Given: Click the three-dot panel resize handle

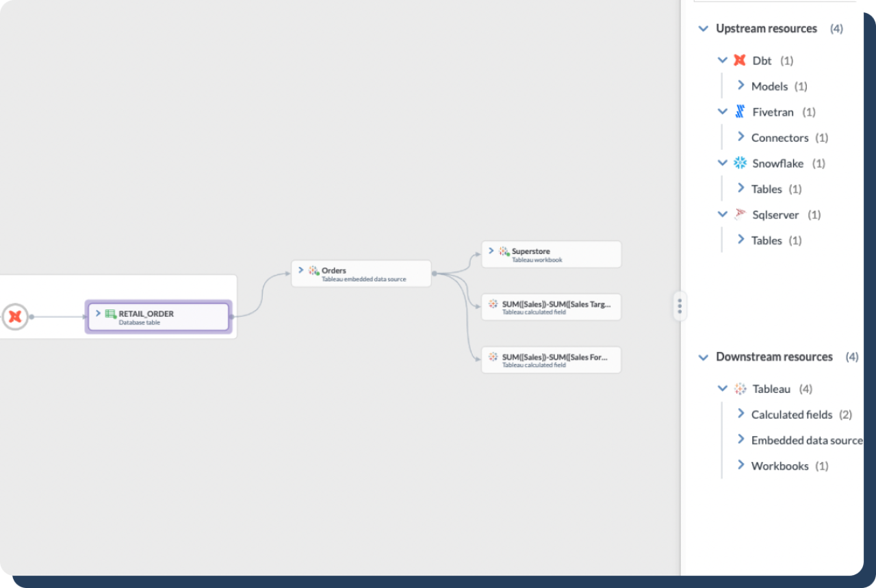Looking at the screenshot, I should click(x=680, y=306).
